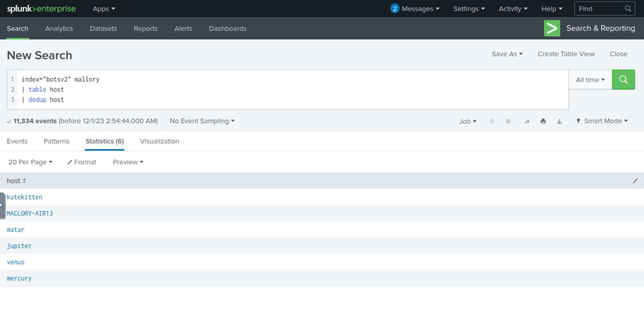The image size is (644, 317).
Task: Click host value mercury
Action: coord(19,278)
